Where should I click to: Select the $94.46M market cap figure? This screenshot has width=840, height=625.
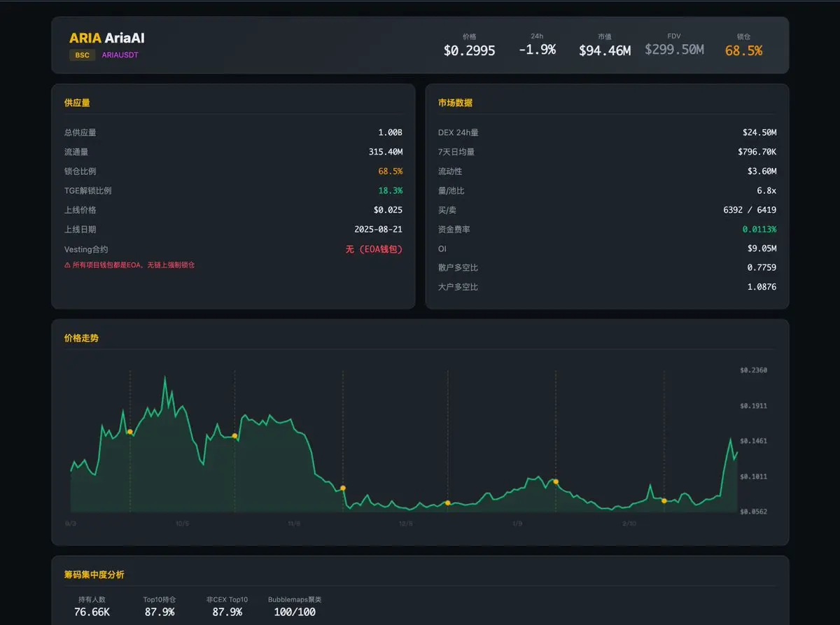[x=604, y=50]
